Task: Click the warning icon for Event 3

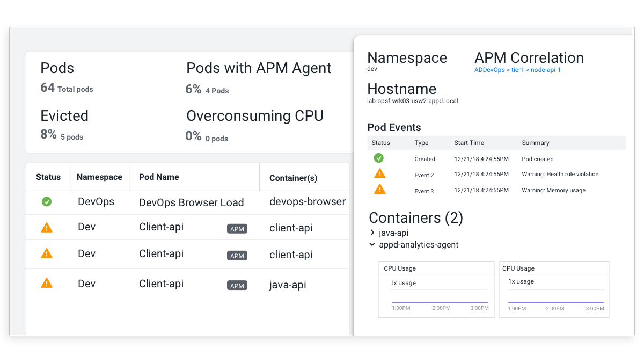Action: (x=379, y=189)
